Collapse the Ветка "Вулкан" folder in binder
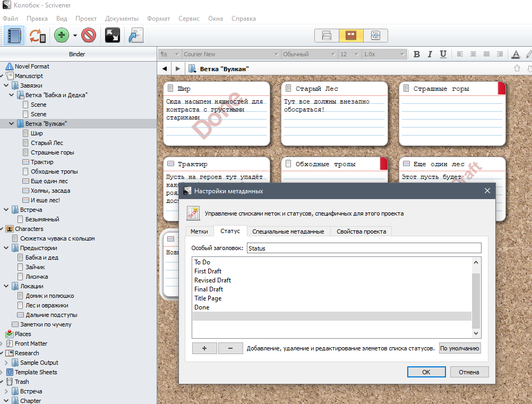 (12, 124)
